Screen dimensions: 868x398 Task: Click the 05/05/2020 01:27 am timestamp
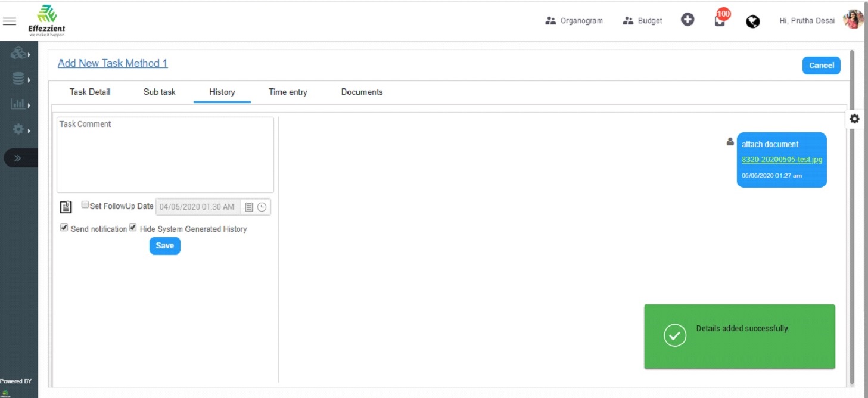771,176
